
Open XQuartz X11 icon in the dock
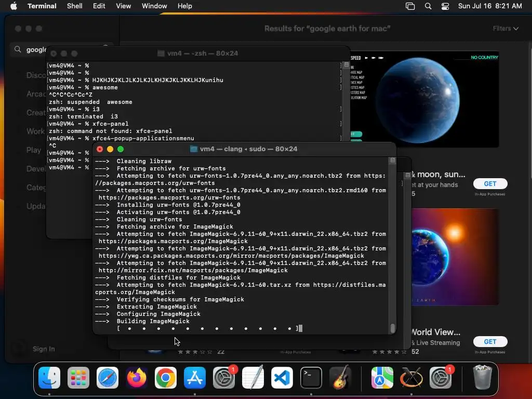click(411, 378)
